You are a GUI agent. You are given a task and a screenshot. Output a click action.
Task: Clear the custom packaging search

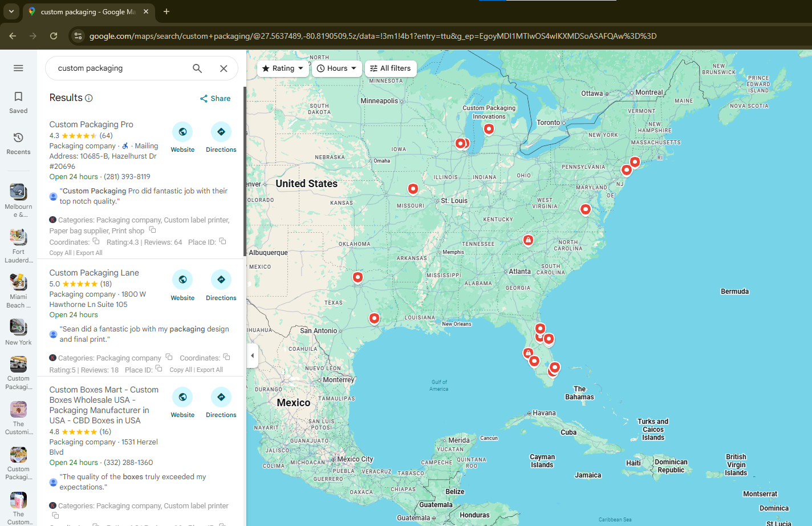coord(224,68)
